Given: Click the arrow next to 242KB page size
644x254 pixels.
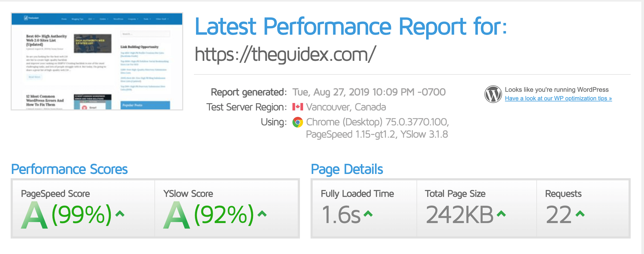Looking at the screenshot, I should click(501, 213).
